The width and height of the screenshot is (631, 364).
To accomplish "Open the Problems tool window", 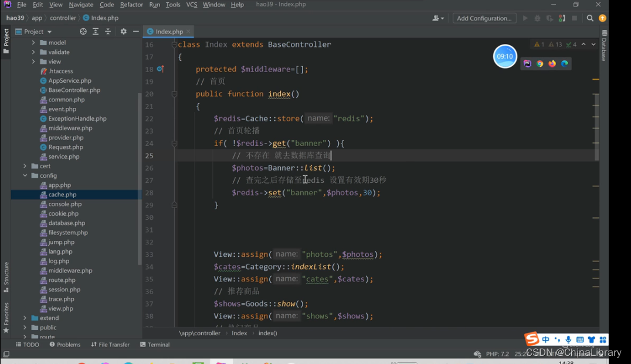I will [x=65, y=345].
